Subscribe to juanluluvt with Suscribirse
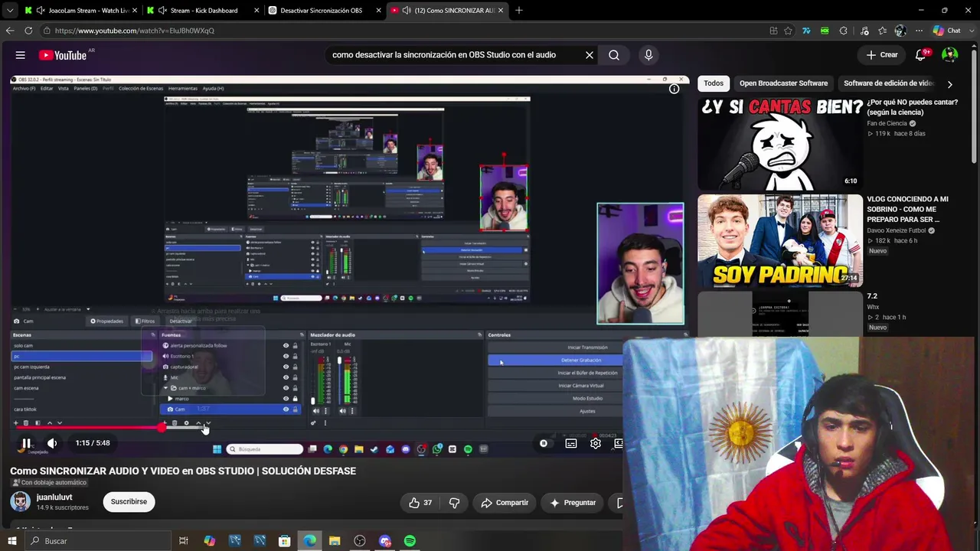 [x=129, y=502]
